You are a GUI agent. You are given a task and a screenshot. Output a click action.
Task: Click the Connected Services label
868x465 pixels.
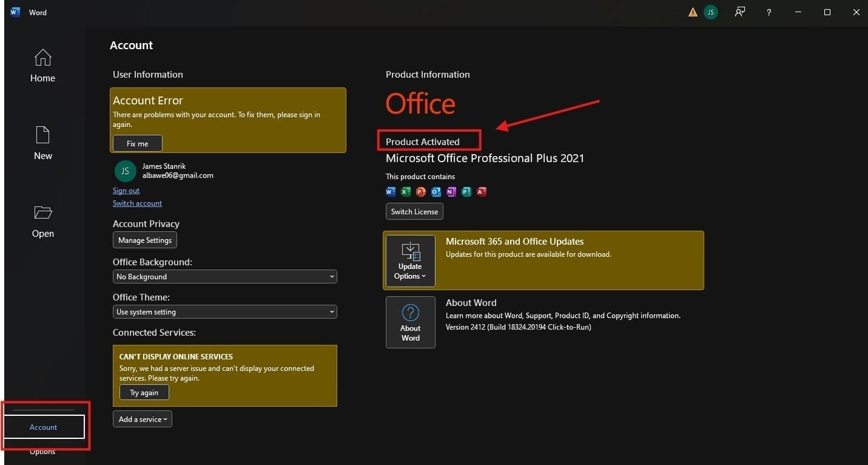(x=154, y=333)
